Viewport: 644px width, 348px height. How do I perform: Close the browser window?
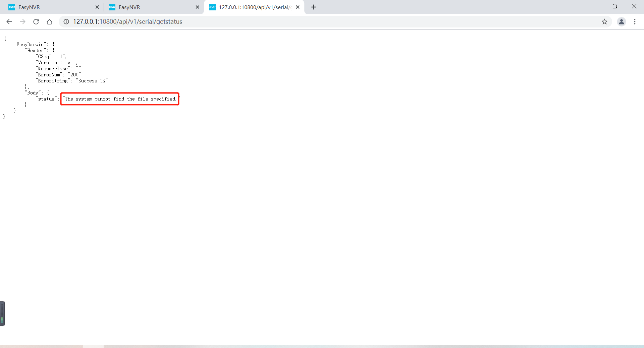pyautogui.click(x=634, y=6)
